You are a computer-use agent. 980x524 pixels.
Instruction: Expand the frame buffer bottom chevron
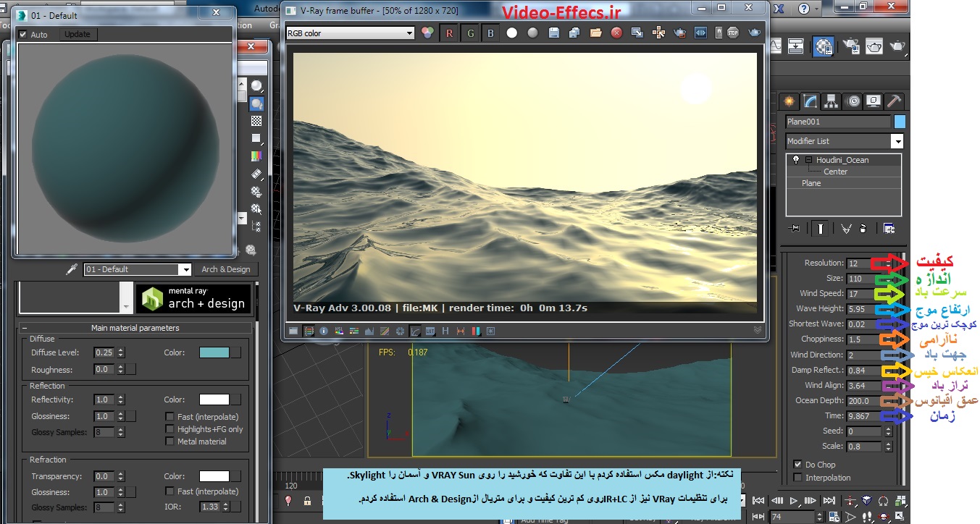[758, 330]
